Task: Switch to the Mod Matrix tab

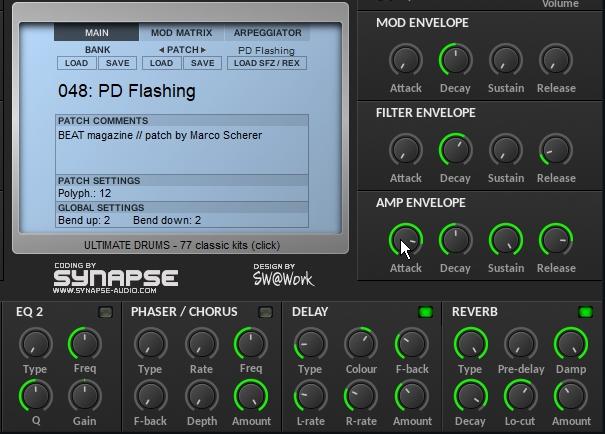Action: point(181,33)
